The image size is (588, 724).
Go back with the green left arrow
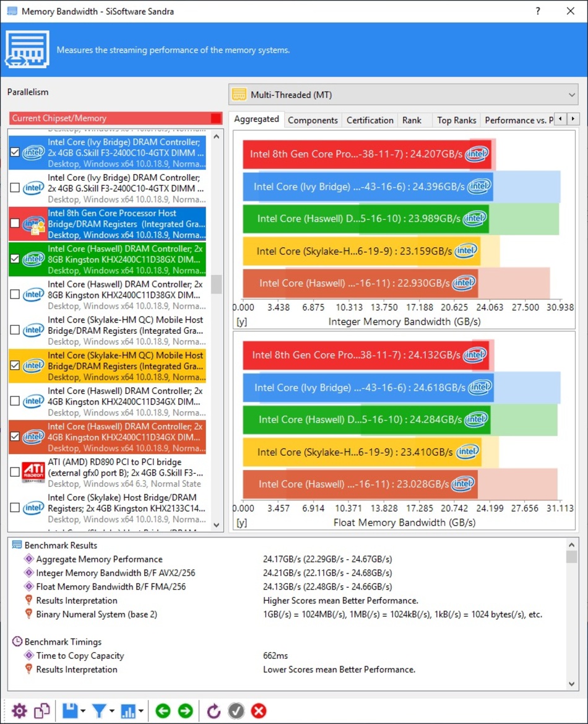(x=163, y=710)
